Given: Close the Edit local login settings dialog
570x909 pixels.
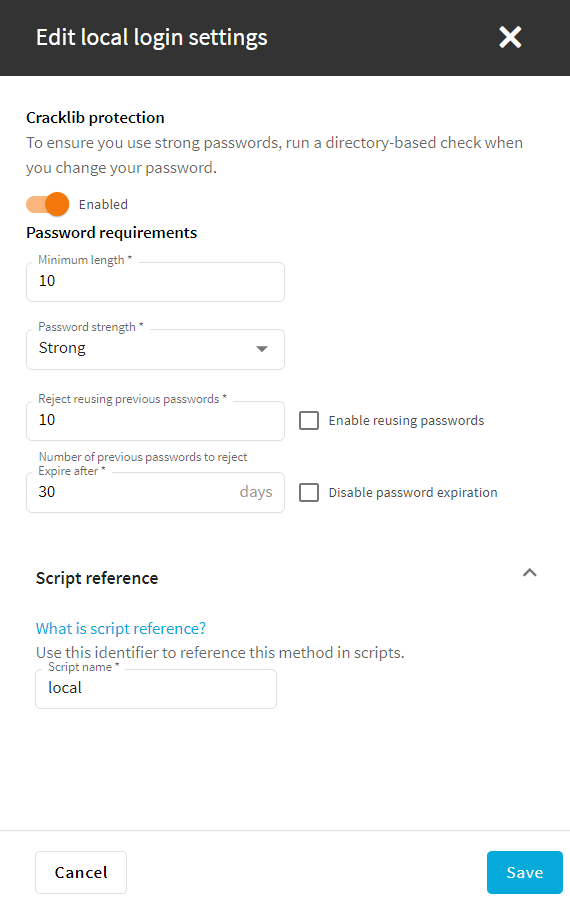Looking at the screenshot, I should click(510, 38).
